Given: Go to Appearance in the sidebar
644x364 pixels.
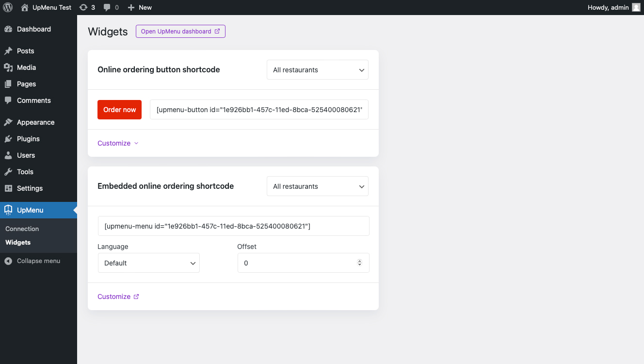Looking at the screenshot, I should pyautogui.click(x=35, y=122).
